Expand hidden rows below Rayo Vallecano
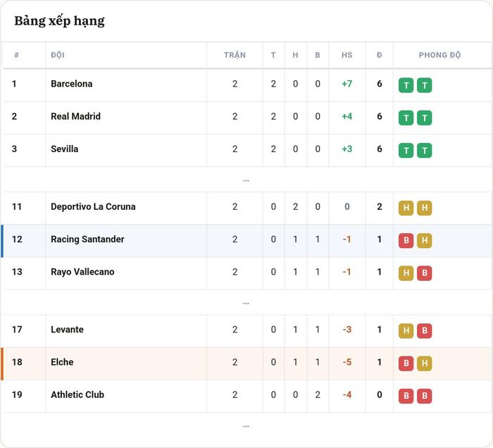 [246, 304]
